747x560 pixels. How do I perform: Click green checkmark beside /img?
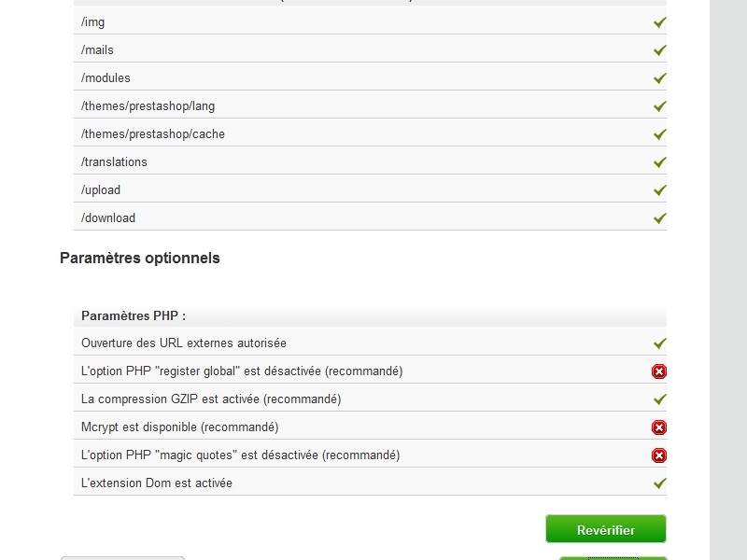click(660, 22)
